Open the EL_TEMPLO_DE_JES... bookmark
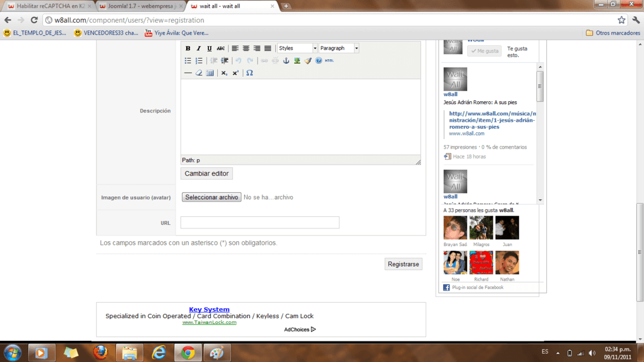Viewport: 644px width, 362px height. 35,33
